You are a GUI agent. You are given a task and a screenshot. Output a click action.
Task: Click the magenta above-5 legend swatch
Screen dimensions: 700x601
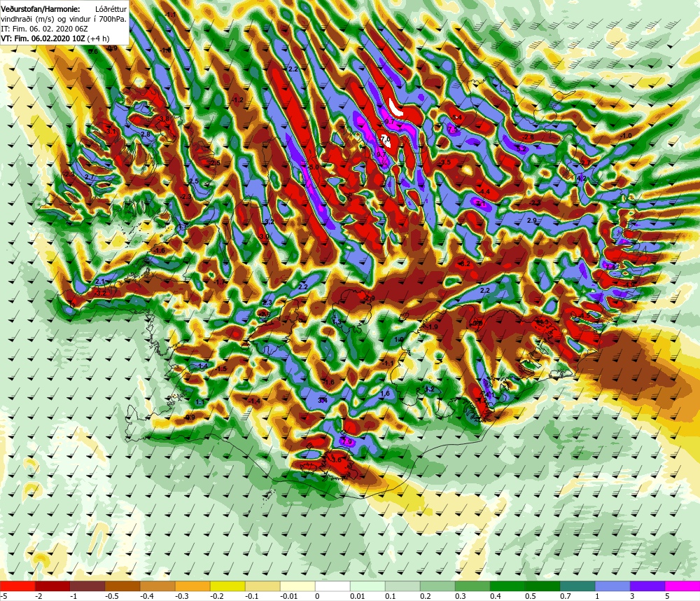682,586
